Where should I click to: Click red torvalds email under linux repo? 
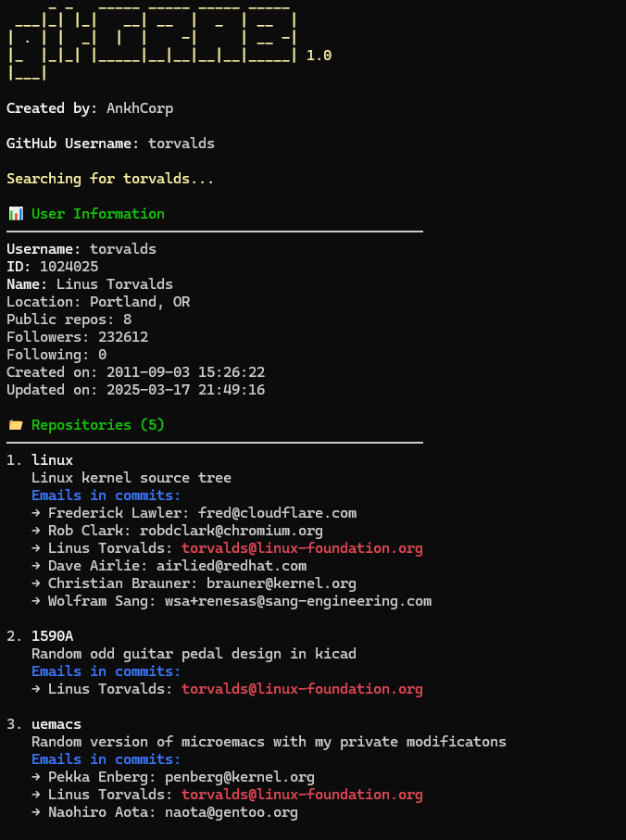[302, 548]
